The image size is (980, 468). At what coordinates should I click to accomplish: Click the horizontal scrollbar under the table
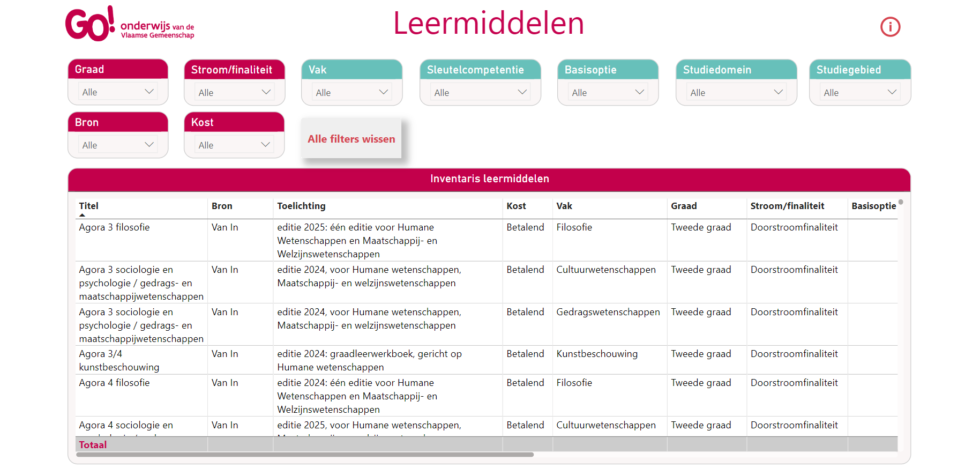[305, 455]
